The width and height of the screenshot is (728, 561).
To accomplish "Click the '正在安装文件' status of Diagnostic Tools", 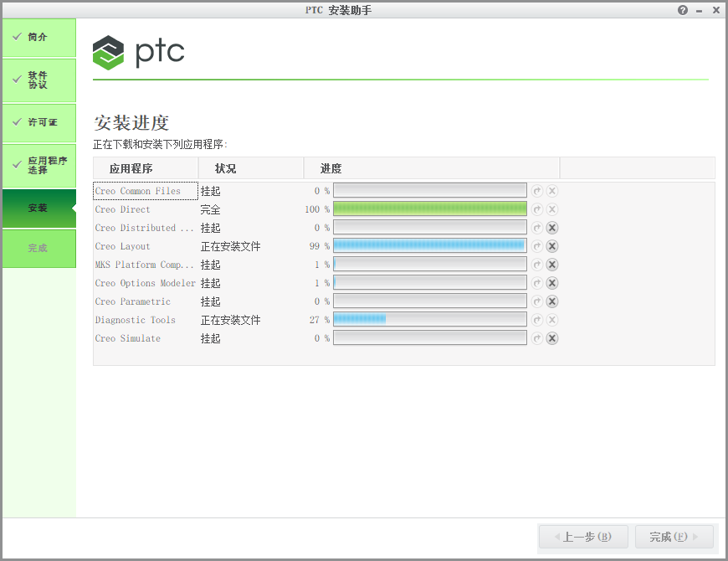I will click(x=231, y=320).
